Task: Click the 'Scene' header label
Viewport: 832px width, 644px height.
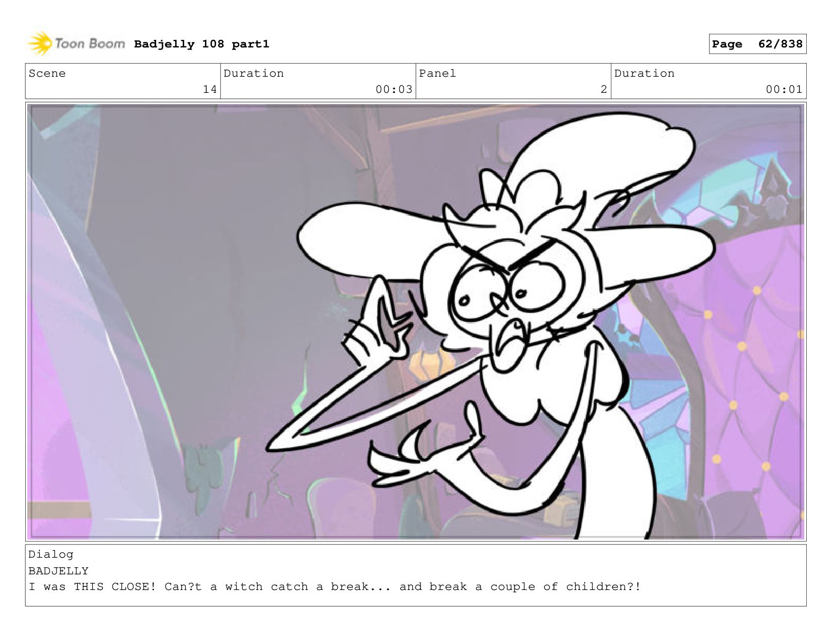Action: pyautogui.click(x=47, y=73)
